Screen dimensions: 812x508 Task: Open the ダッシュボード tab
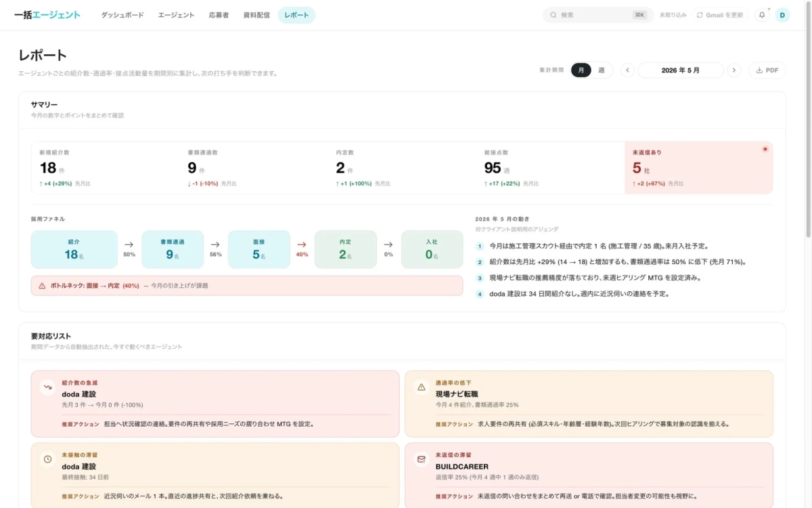pyautogui.click(x=122, y=15)
